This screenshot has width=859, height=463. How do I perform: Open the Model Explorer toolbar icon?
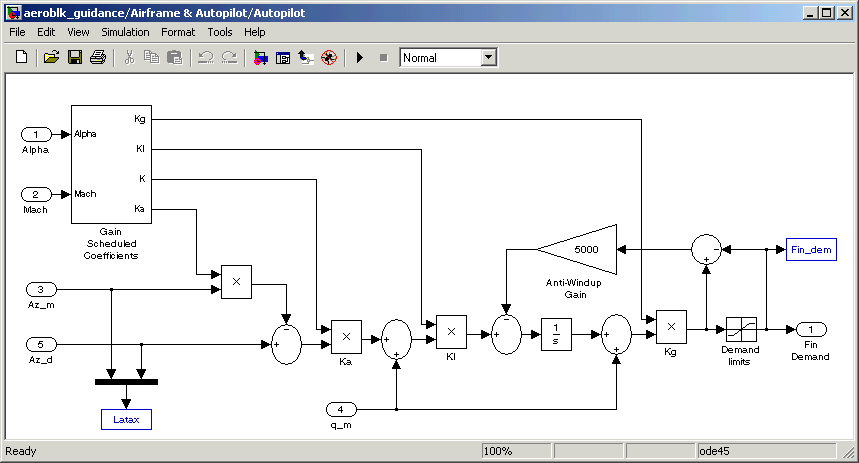[x=283, y=57]
